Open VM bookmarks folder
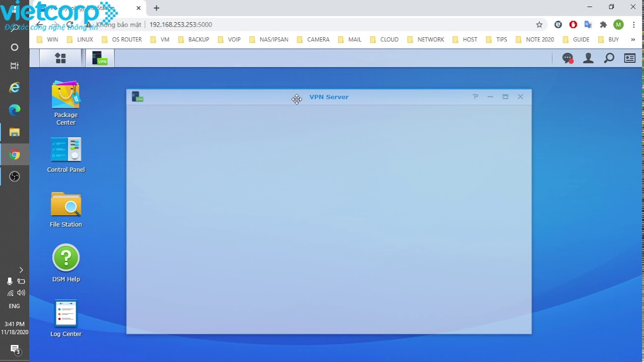 click(160, 40)
